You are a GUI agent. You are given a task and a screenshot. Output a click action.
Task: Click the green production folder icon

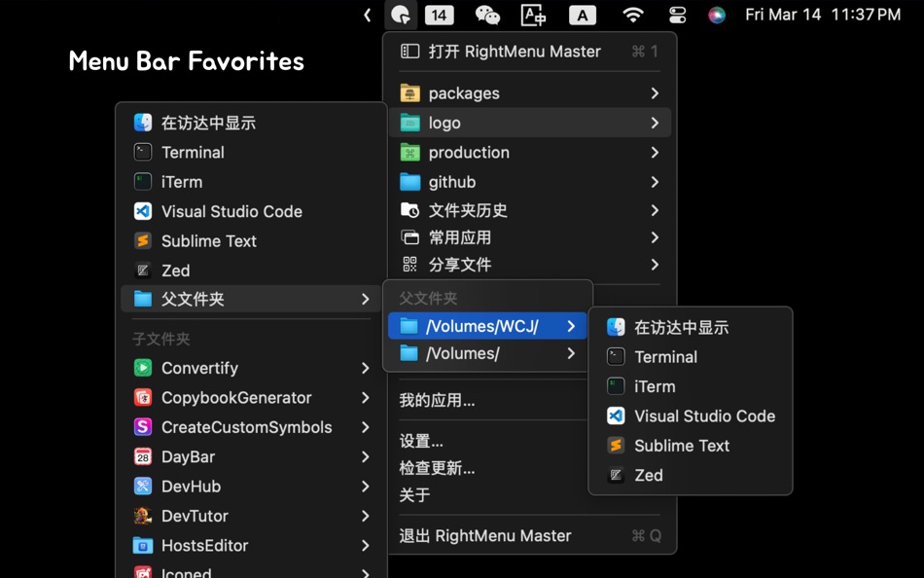[410, 152]
